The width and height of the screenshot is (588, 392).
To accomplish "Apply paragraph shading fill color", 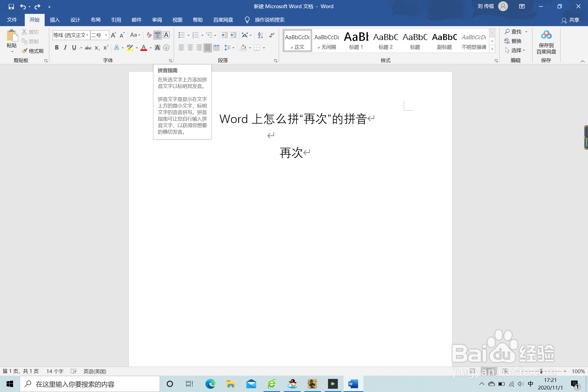I will (243, 48).
